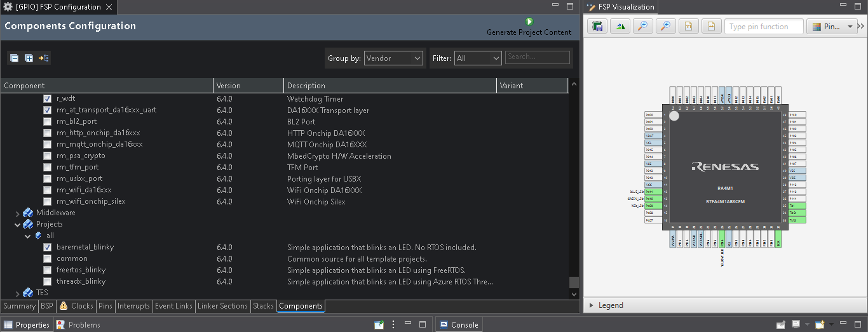Enable rm_tfm_port component
Image resolution: width=868 pixels, height=332 pixels.
pos(47,168)
